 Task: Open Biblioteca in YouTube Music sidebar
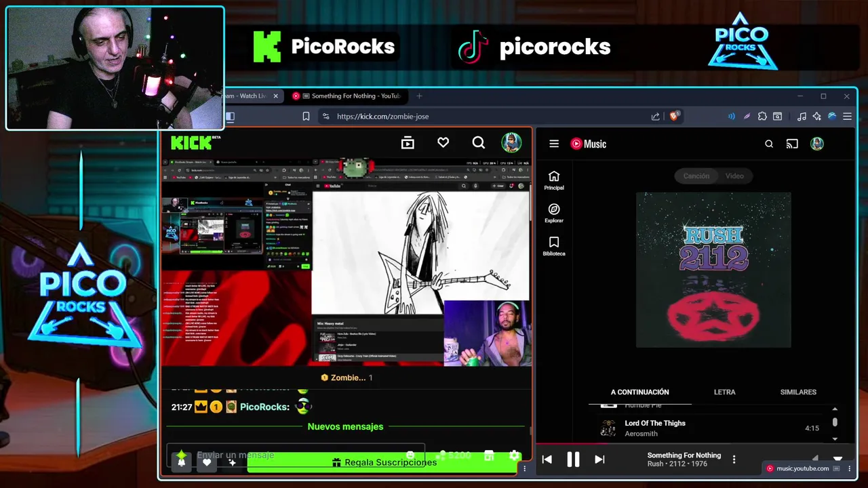(554, 247)
